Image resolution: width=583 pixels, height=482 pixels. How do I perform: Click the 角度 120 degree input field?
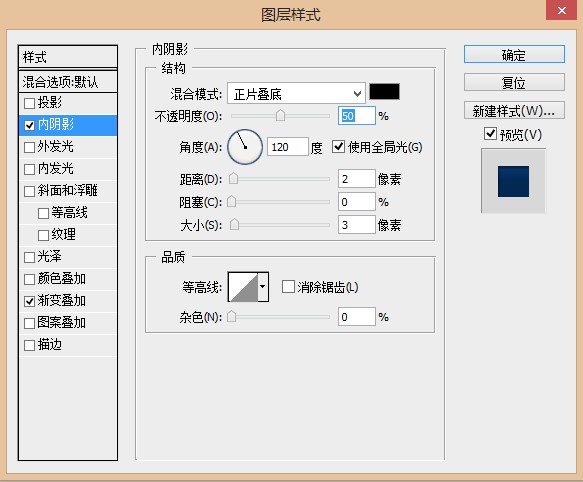(x=288, y=147)
